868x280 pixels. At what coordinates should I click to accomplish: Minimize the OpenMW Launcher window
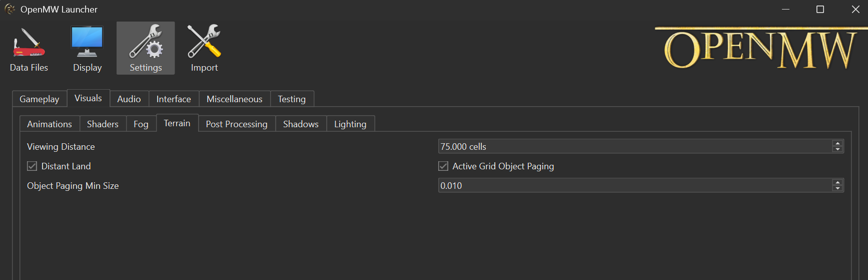(785, 9)
